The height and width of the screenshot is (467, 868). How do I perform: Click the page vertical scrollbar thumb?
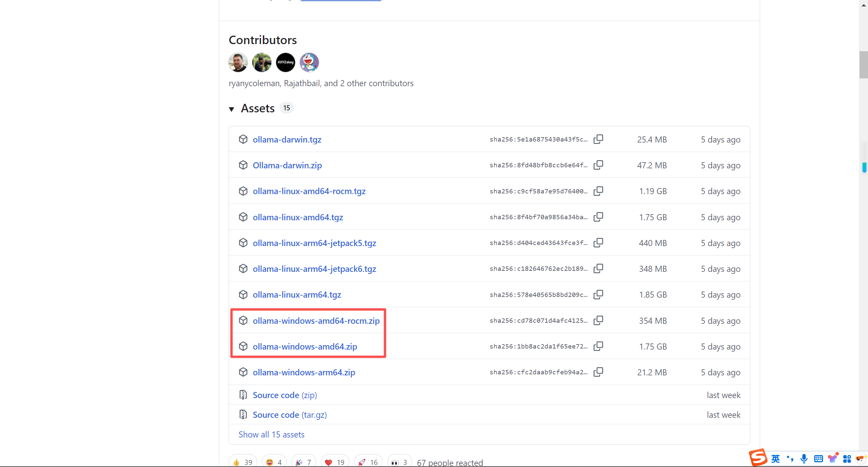coord(863,64)
